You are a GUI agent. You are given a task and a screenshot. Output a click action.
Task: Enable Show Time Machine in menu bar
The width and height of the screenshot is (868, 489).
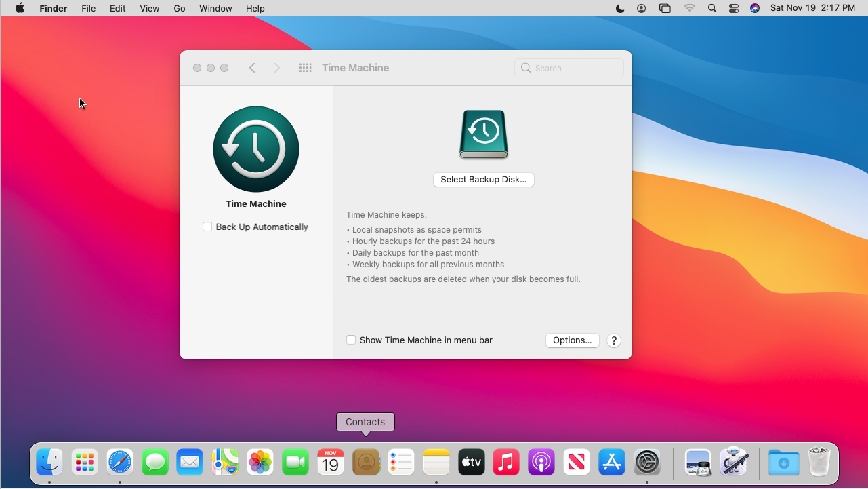[351, 340]
